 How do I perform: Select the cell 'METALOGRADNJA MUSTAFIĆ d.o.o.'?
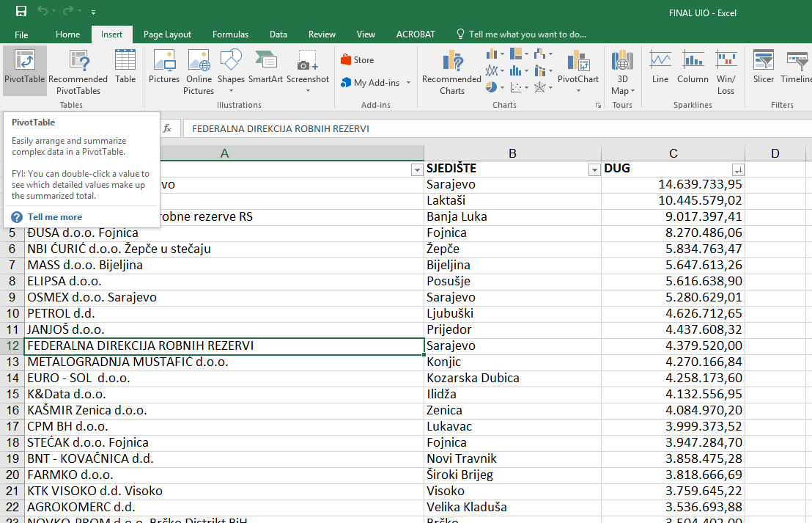coord(224,362)
